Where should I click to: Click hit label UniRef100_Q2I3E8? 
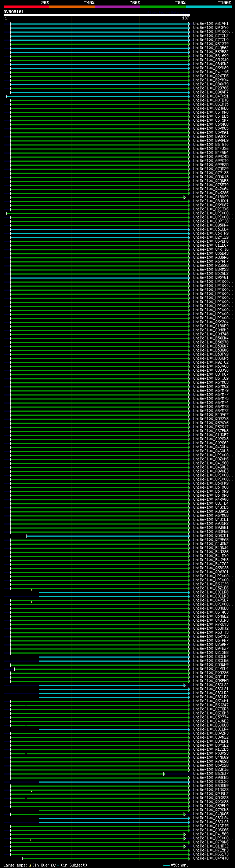211,653
